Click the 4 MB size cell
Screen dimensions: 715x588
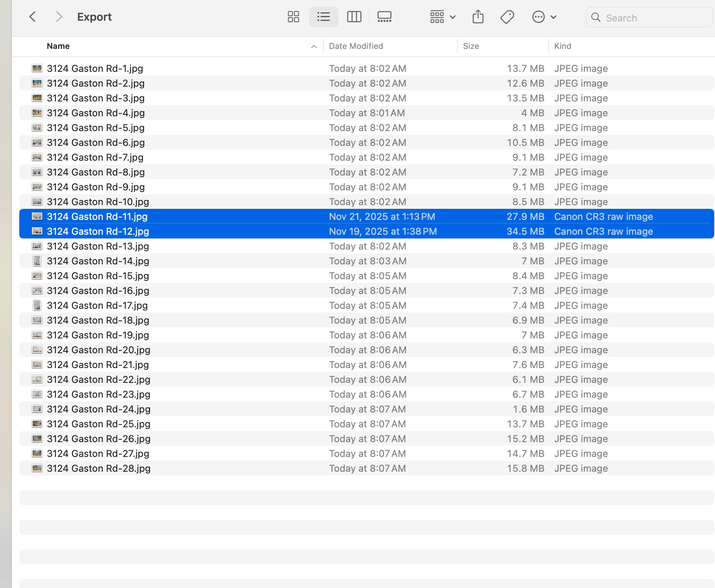[533, 113]
